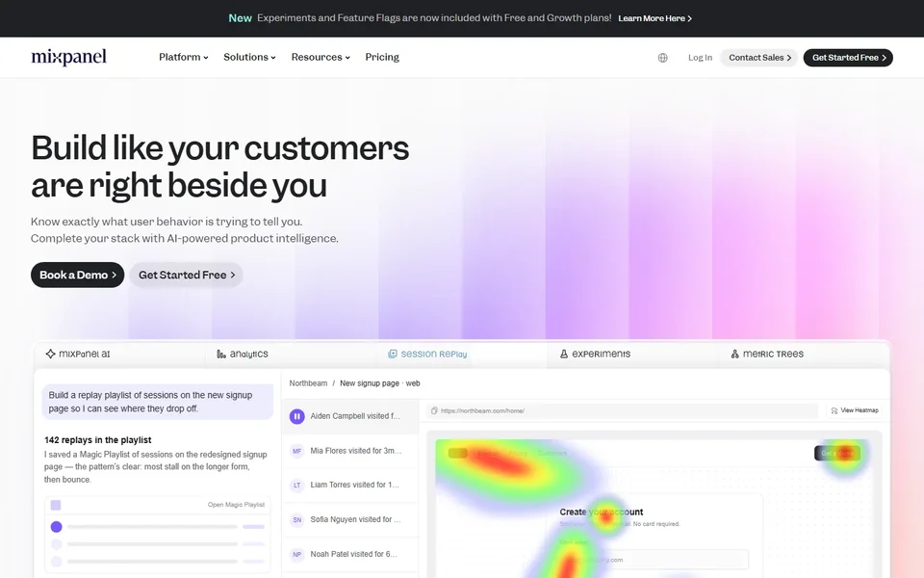Click the LT avatar for Liam Torres
Viewport: 924px width, 578px height.
point(297,486)
